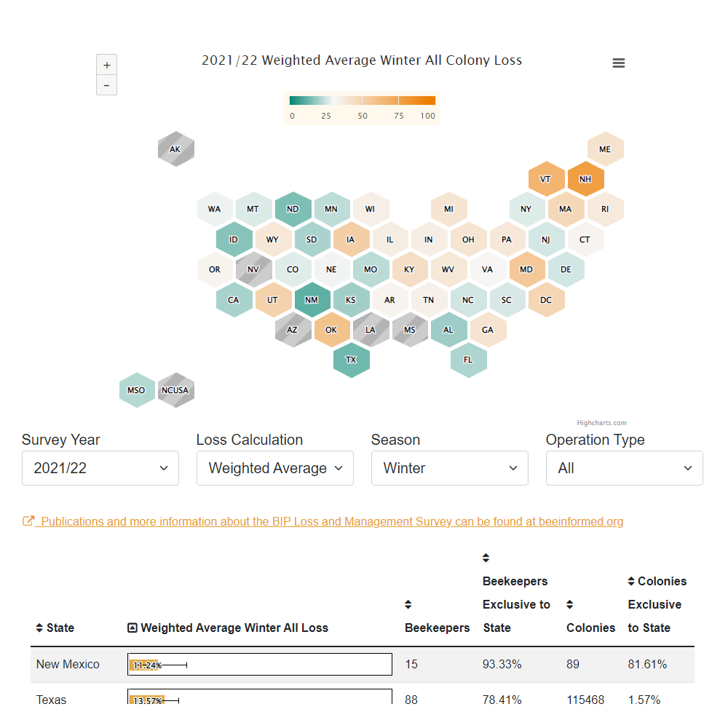Expand the Loss Calculation dropdown
Viewport: 728px width, 728px height.
(275, 468)
